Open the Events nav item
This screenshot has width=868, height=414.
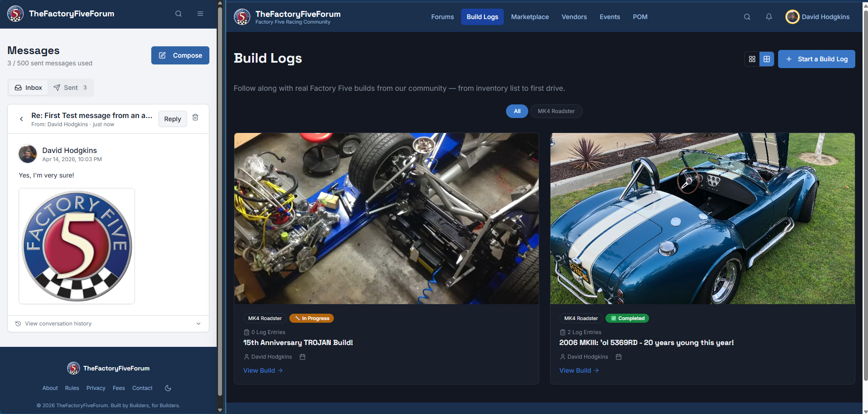(x=610, y=17)
